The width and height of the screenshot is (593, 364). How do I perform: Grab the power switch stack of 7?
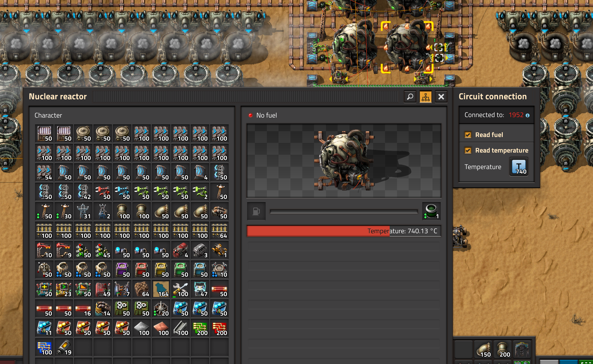pos(122,289)
